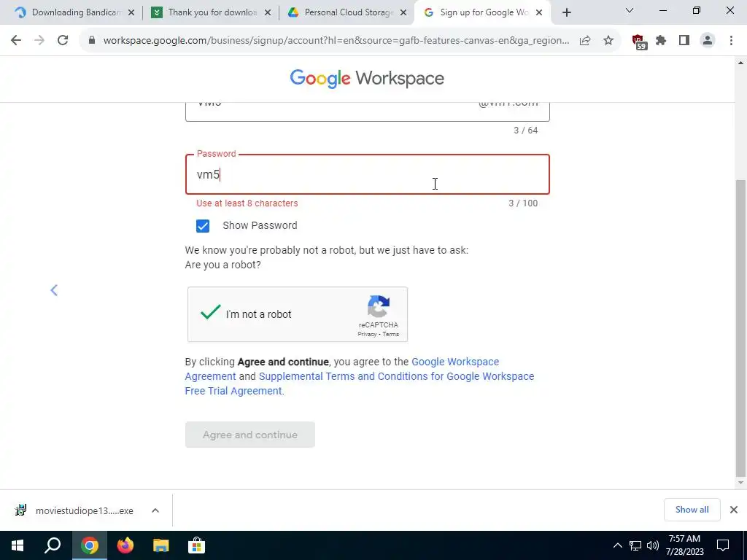
Task: View site info via lock icon
Action: click(92, 41)
